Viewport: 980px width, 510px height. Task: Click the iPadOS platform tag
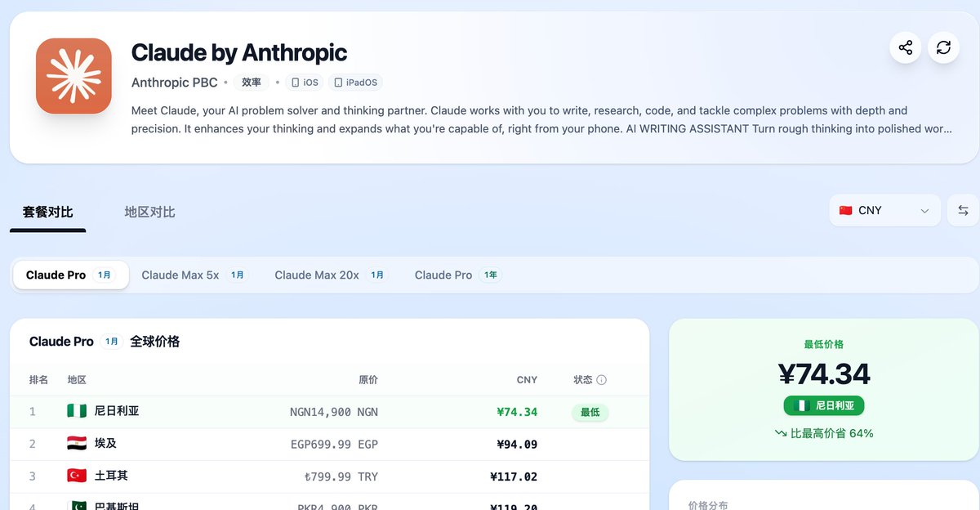pos(355,83)
